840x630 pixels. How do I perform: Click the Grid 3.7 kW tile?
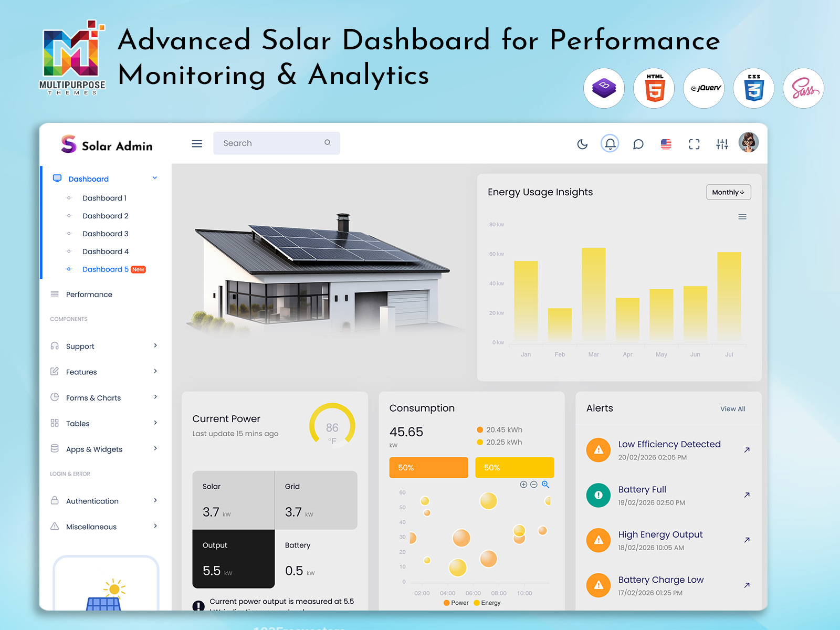click(316, 500)
